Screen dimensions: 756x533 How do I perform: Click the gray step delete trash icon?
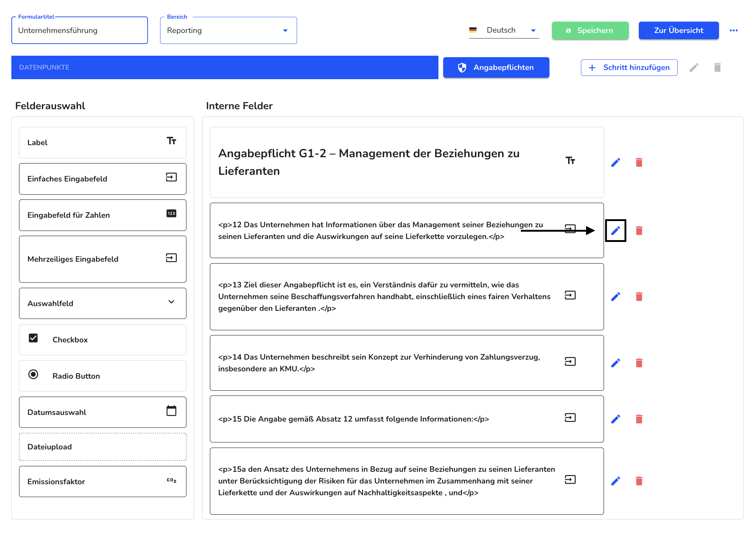point(718,67)
